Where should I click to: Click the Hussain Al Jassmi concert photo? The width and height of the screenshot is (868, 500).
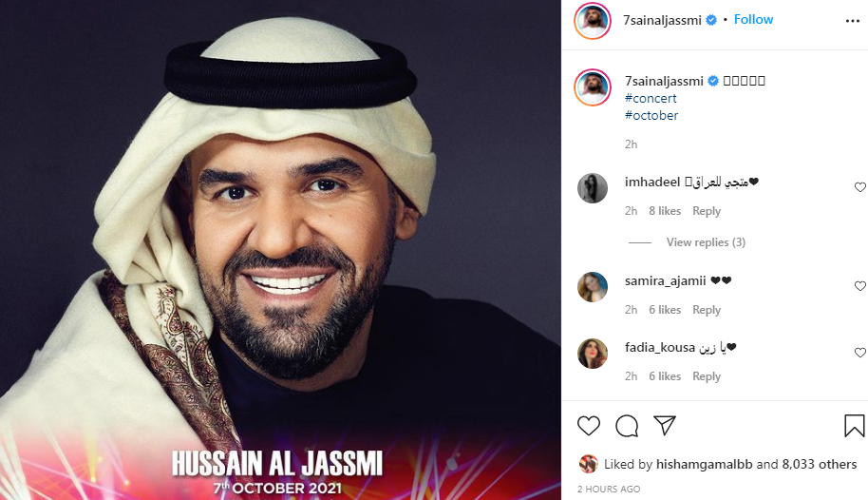tap(280, 250)
